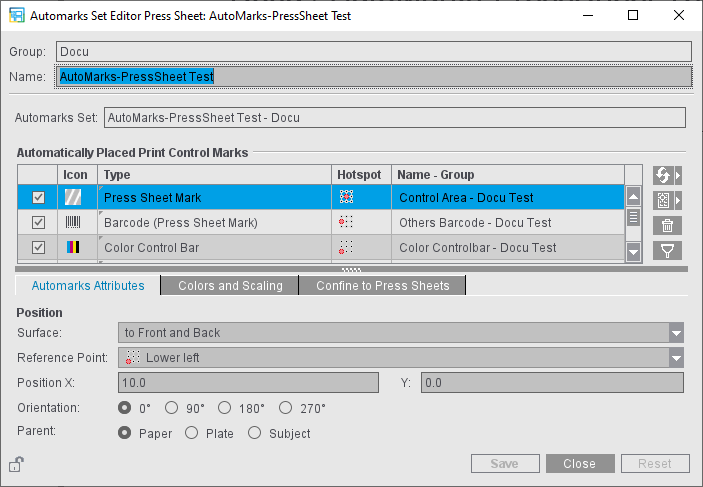
Task: Sort by the Type column header
Action: [214, 174]
